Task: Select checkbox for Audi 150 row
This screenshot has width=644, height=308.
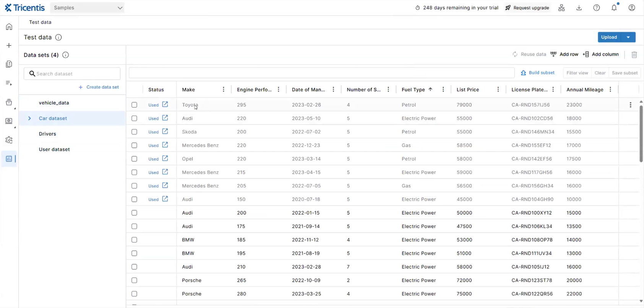Action: tap(134, 199)
